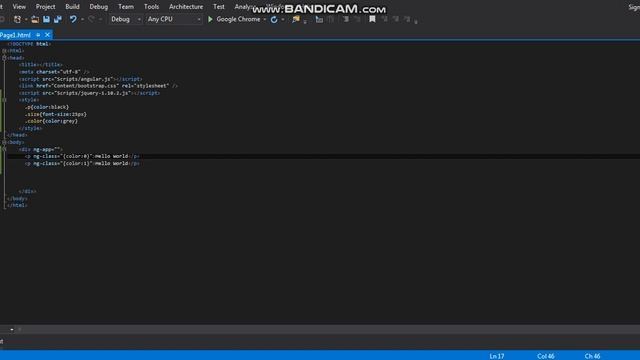Image resolution: width=640 pixels, height=360 pixels.
Task: Open the Team menu
Action: [126, 7]
